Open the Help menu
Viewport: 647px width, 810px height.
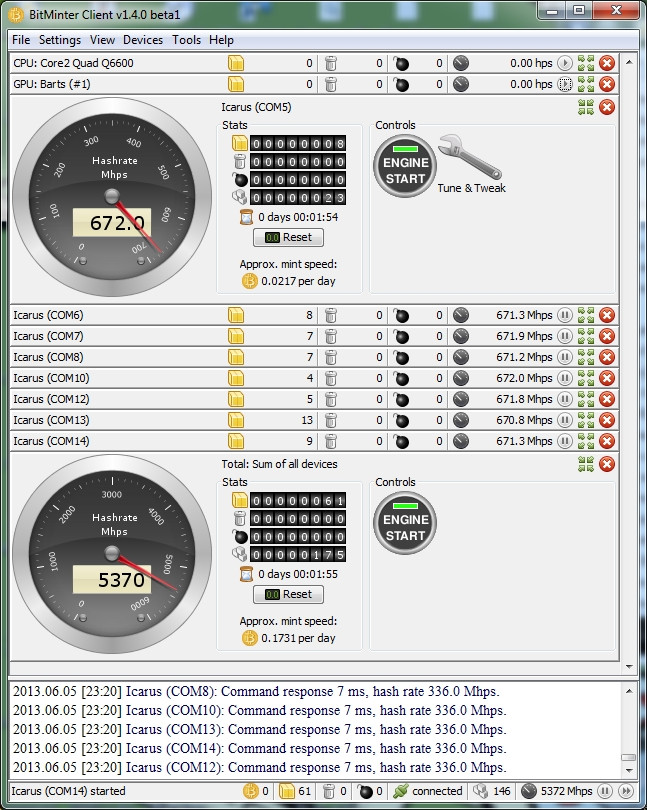click(221, 40)
